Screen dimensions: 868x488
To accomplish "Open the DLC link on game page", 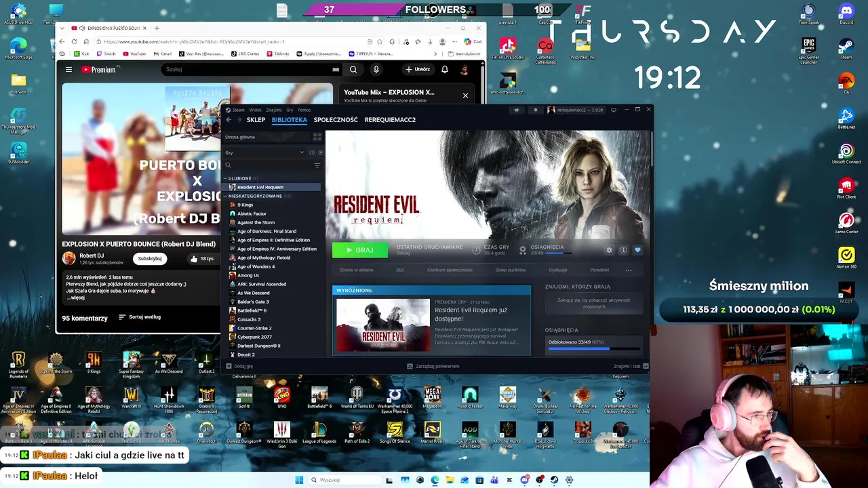I will [x=400, y=270].
